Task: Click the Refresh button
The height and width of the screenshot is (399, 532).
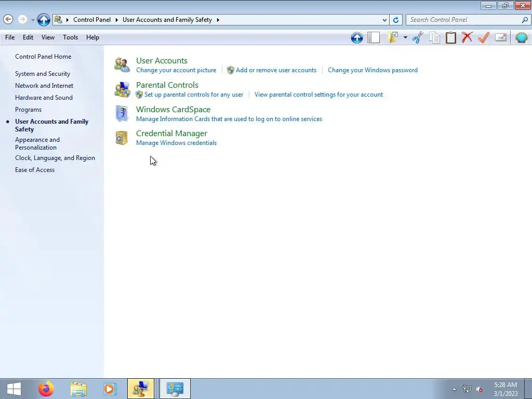Action: tap(395, 20)
